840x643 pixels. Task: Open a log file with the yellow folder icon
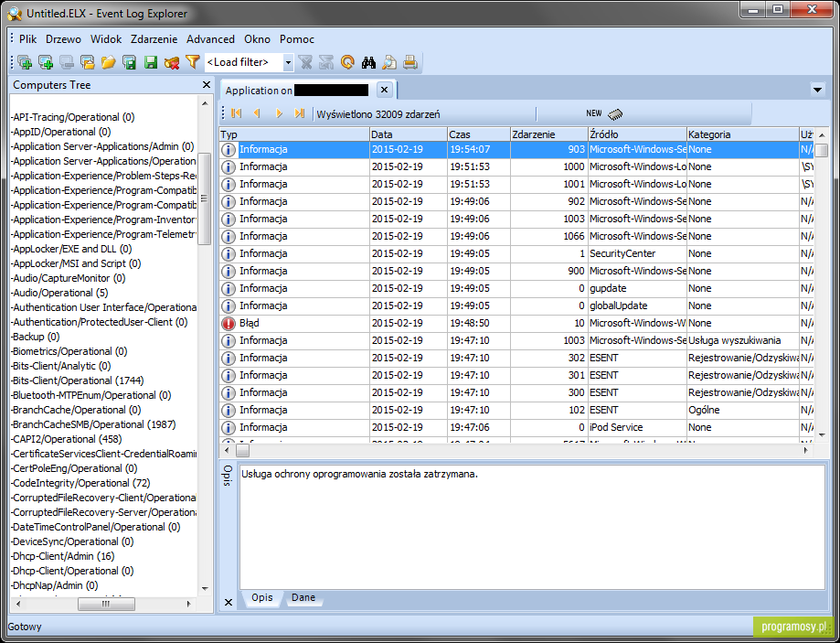[x=108, y=62]
